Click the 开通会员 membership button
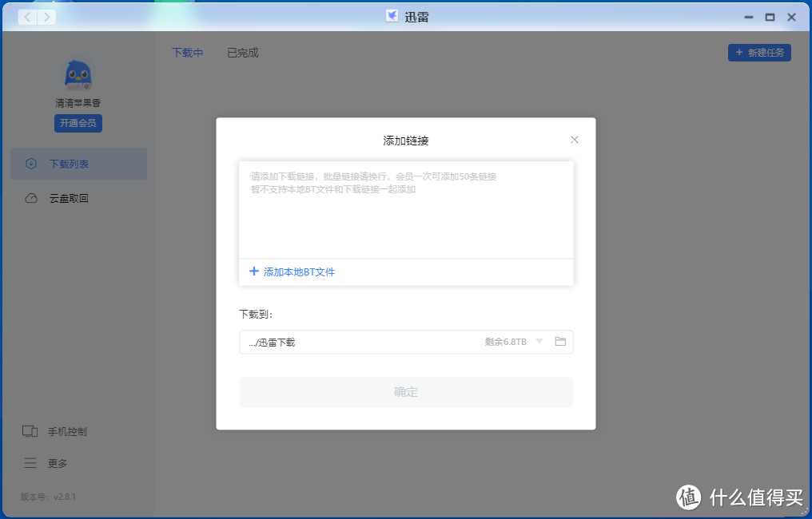 coord(78,123)
